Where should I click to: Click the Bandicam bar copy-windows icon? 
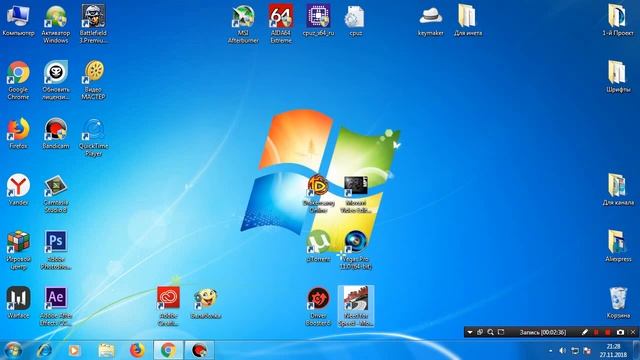480,332
